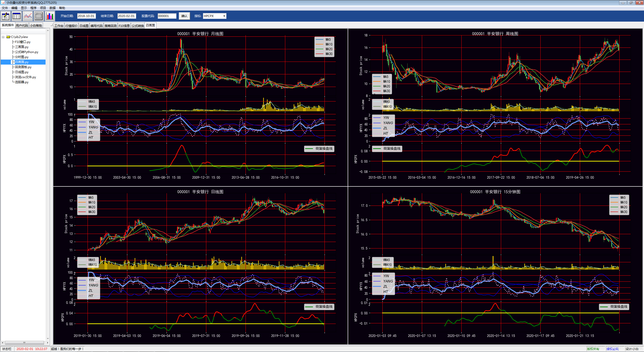Click the 股票代码 input field
The image size is (644, 352).
tap(167, 16)
